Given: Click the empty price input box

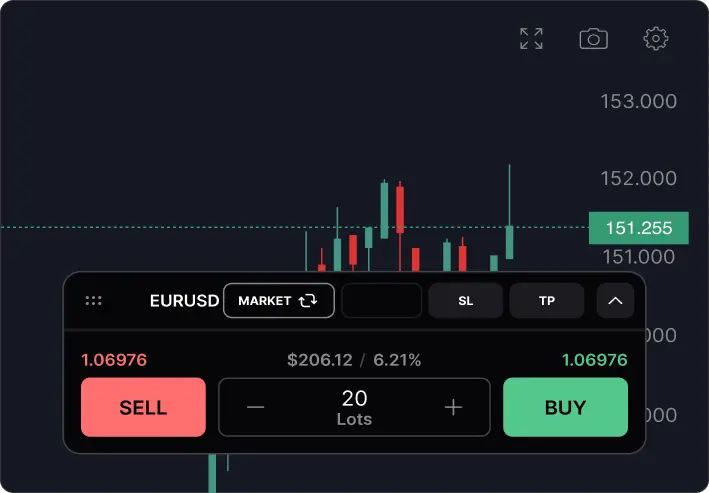Looking at the screenshot, I should 382,300.
